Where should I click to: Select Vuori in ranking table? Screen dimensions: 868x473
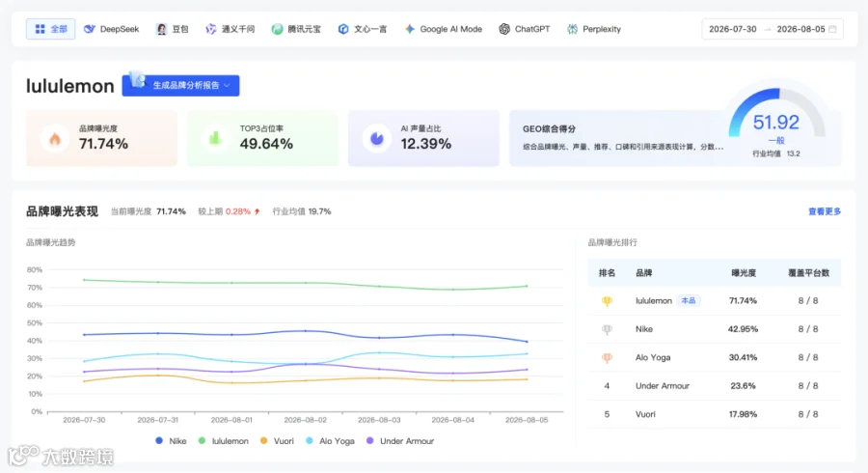pos(645,414)
